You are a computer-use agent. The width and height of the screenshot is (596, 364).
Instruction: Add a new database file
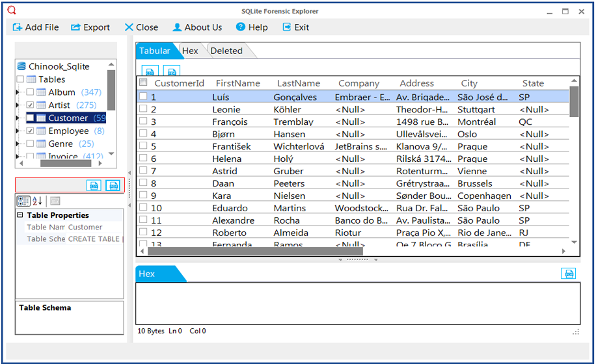point(36,27)
